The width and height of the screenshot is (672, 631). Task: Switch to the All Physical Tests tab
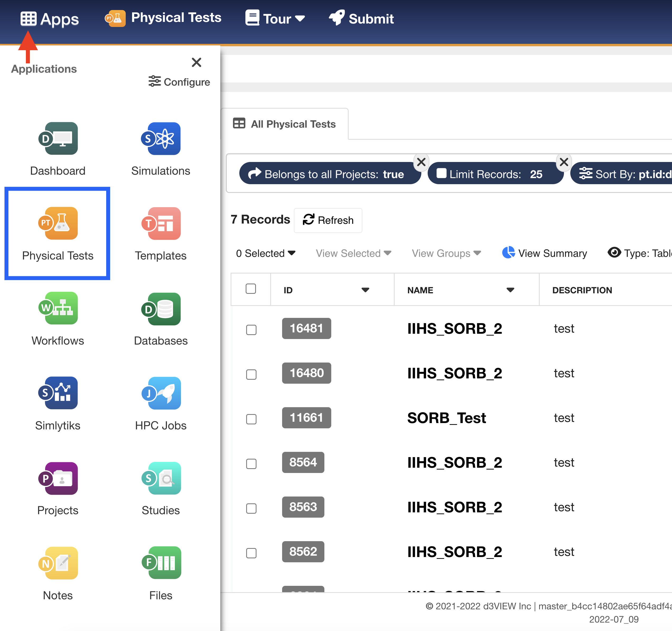[284, 124]
